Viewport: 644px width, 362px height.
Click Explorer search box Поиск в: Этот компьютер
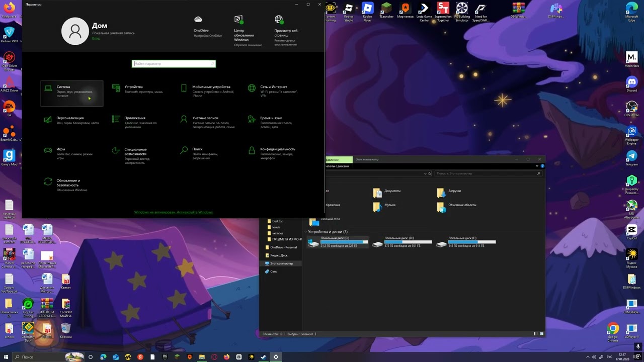[488, 173]
